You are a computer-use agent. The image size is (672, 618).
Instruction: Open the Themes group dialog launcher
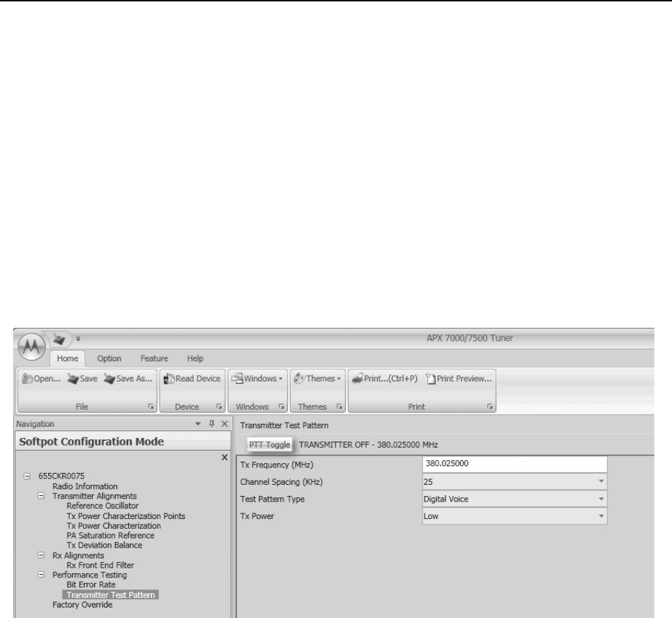click(339, 407)
